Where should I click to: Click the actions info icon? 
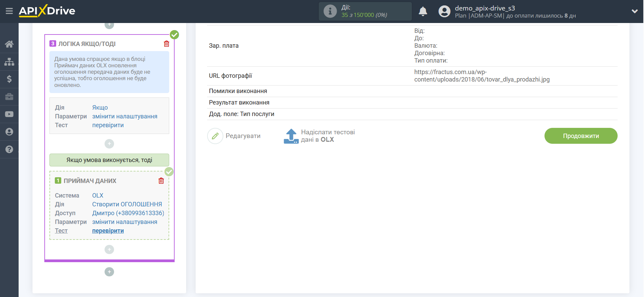pyautogui.click(x=330, y=11)
